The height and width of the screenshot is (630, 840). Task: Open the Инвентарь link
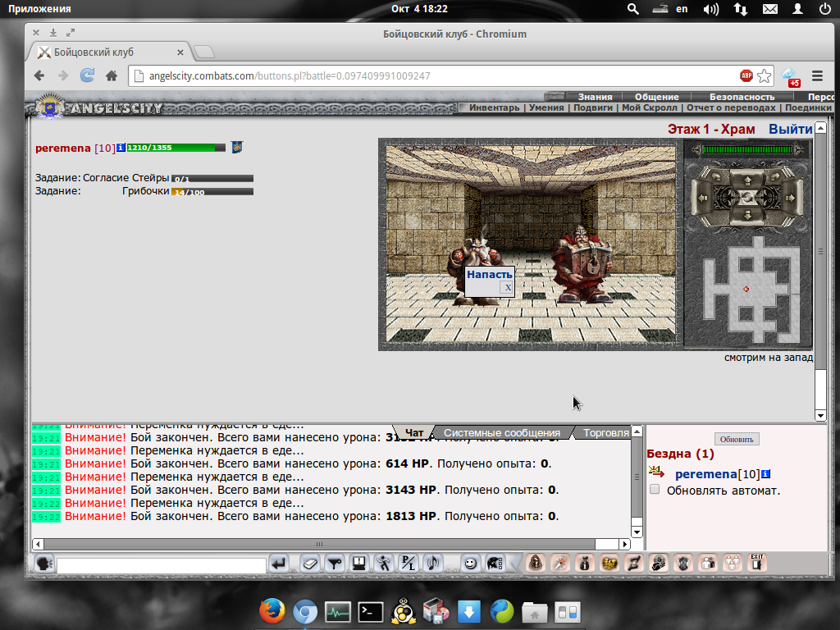pos(495,107)
